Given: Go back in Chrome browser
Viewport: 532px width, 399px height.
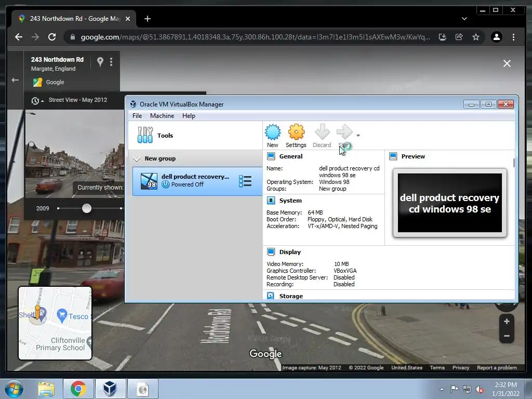Looking at the screenshot, I should [19, 37].
